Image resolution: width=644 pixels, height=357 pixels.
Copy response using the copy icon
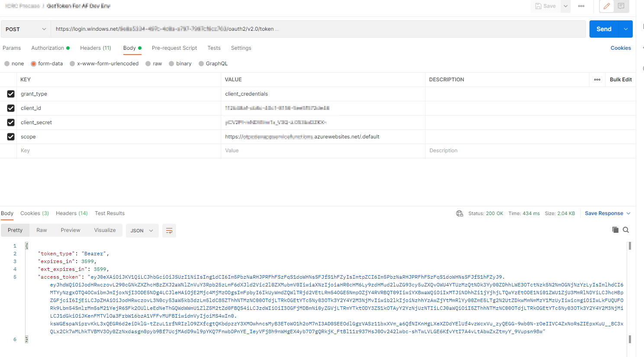tap(615, 230)
